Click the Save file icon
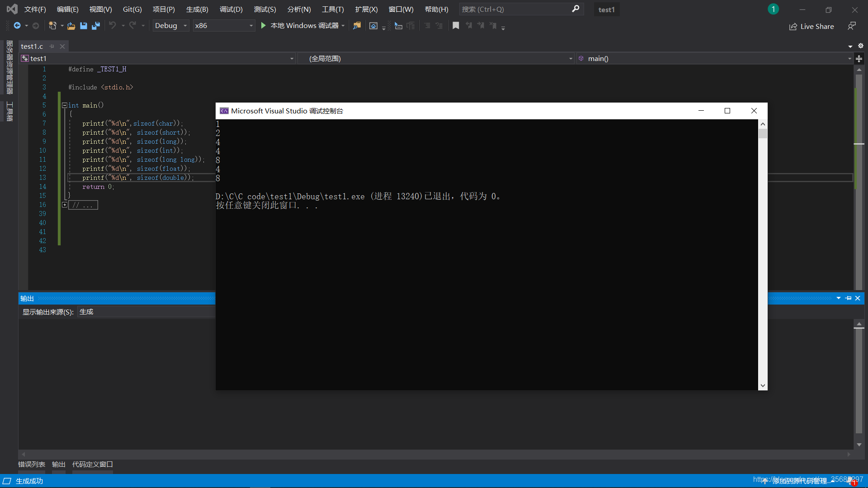The image size is (868, 488). (84, 26)
